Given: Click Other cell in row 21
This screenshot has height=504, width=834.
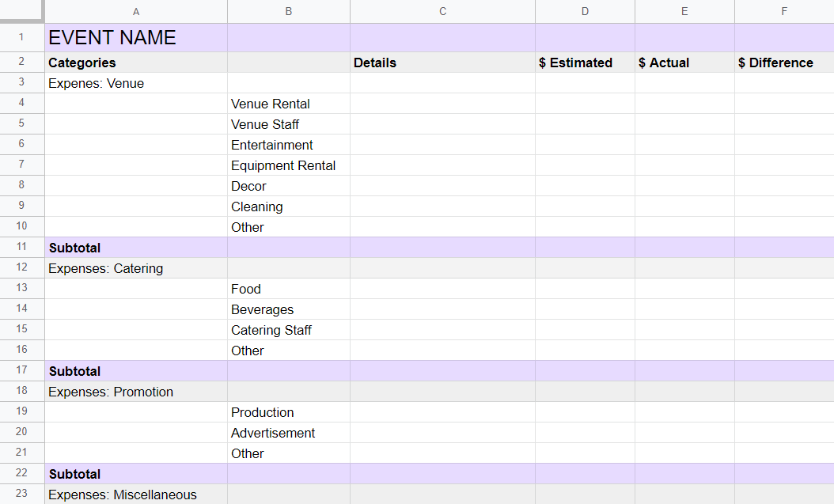Looking at the screenshot, I should pos(289,453).
